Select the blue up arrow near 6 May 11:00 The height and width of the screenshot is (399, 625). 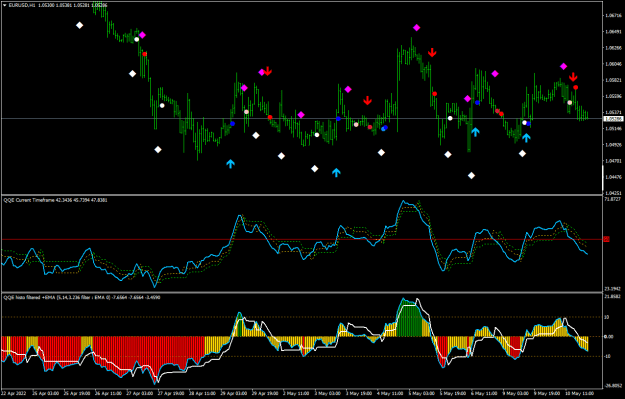click(x=475, y=132)
